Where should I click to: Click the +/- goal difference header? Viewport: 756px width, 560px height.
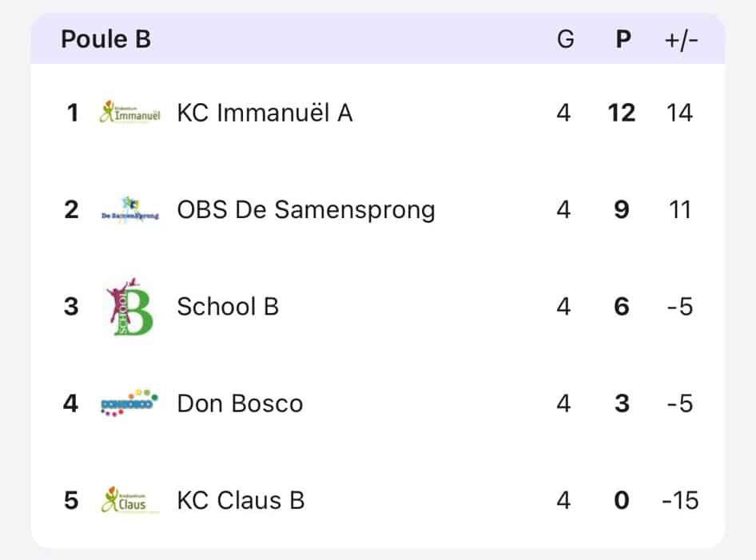coord(681,39)
